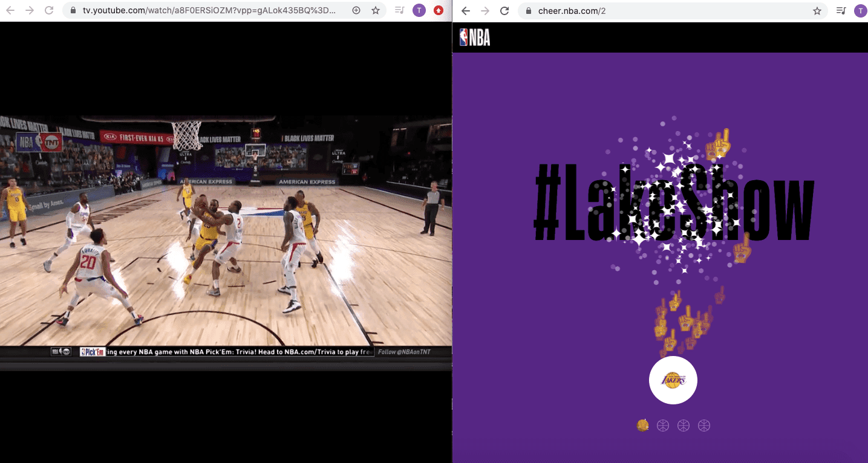Reload the YouTube TV page
Image resolution: width=868 pixels, height=463 pixels.
click(50, 11)
